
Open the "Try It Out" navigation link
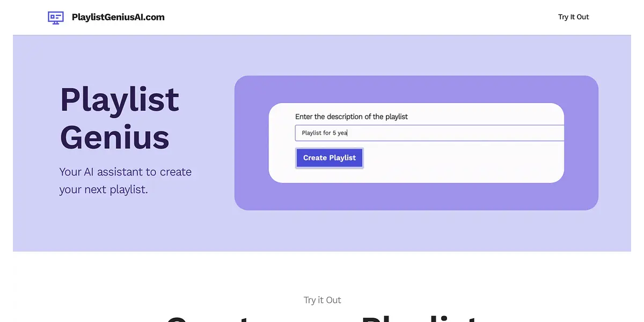(x=573, y=17)
